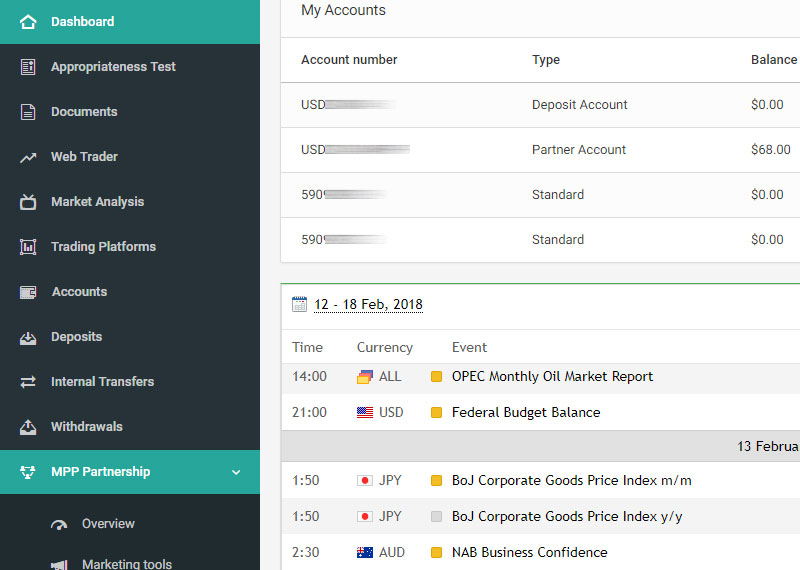Open the calendar date picker icon
Viewport: 800px width, 570px height.
click(x=299, y=304)
